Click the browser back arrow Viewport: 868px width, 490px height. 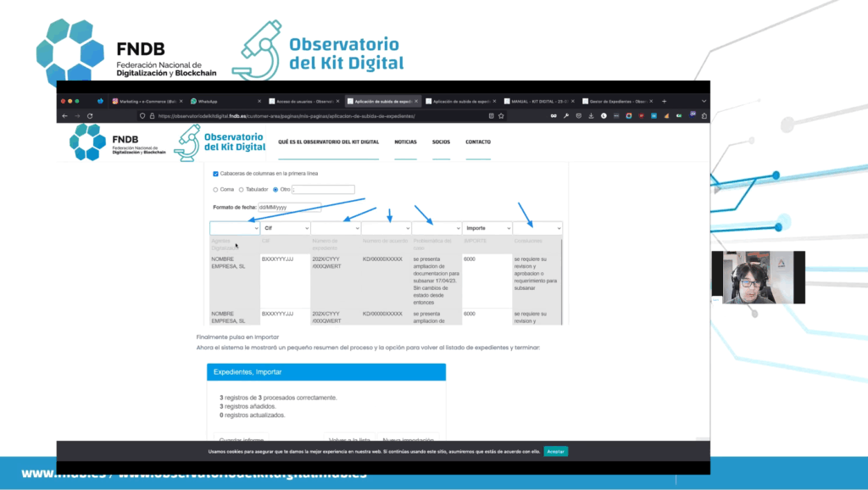click(64, 115)
